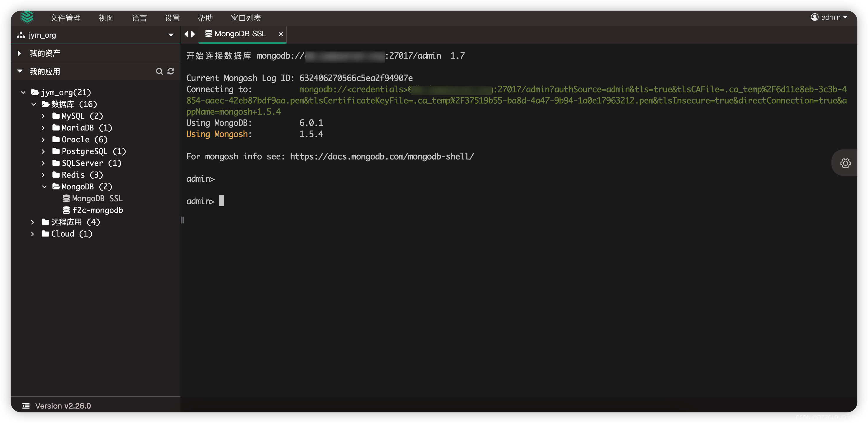Select the f2c-mongodb tree entry
Image resolution: width=868 pixels, height=423 pixels.
click(x=98, y=210)
